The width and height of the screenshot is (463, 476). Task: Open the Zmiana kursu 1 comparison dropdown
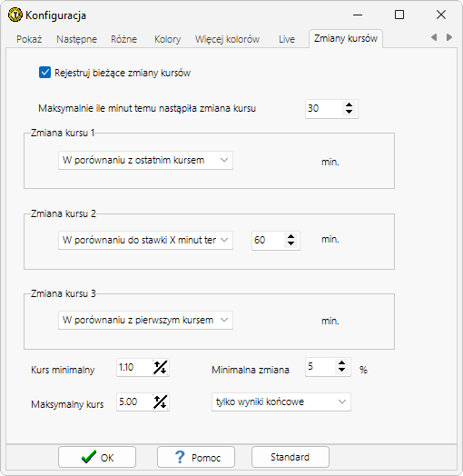click(x=145, y=160)
